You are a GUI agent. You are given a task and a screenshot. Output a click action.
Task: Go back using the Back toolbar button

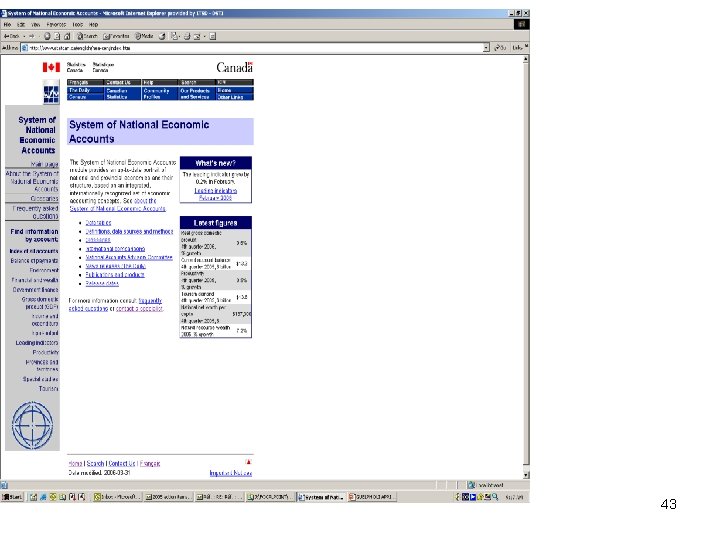[x=11, y=36]
